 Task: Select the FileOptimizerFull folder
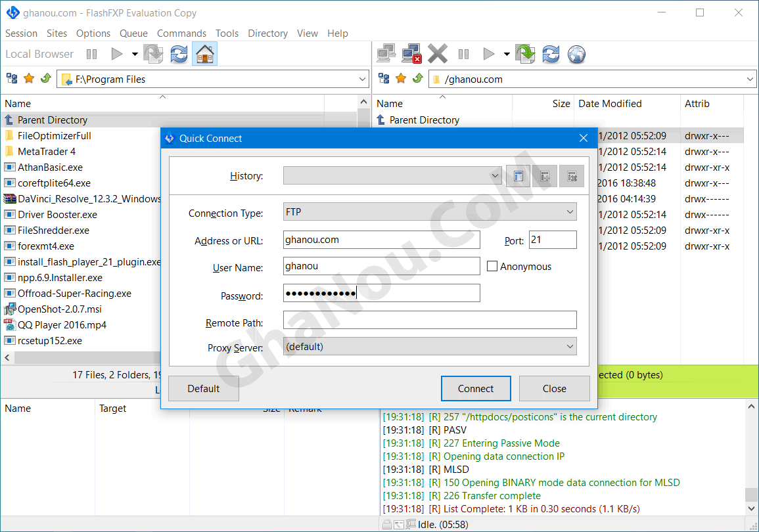54,136
